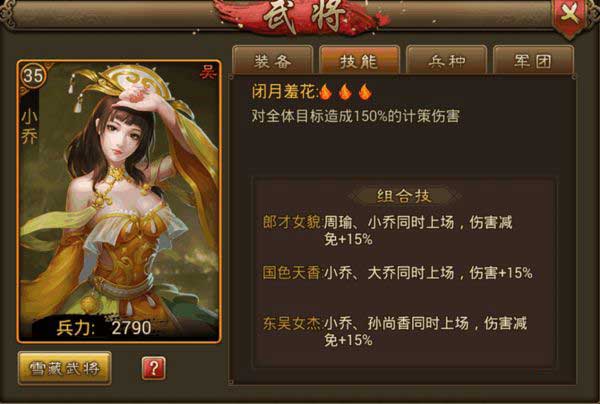The height and width of the screenshot is (404, 600).
Task: Click the level 35 badge on card
Action: 33,76
